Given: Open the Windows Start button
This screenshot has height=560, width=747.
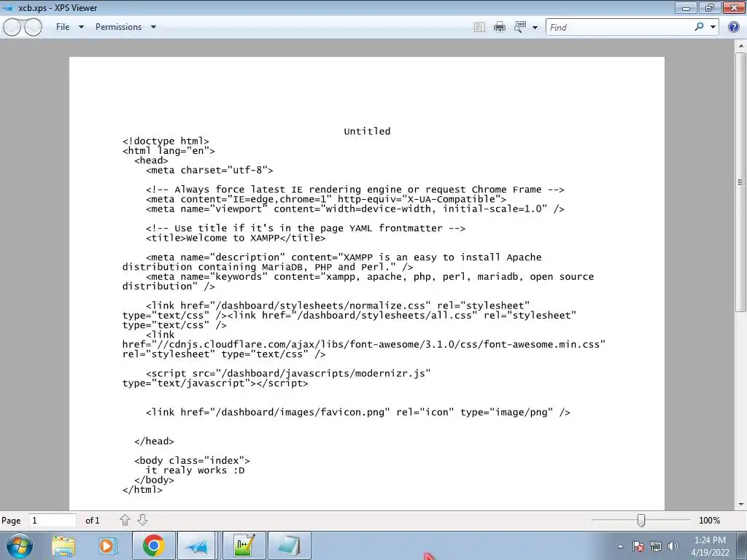Looking at the screenshot, I should (19, 545).
